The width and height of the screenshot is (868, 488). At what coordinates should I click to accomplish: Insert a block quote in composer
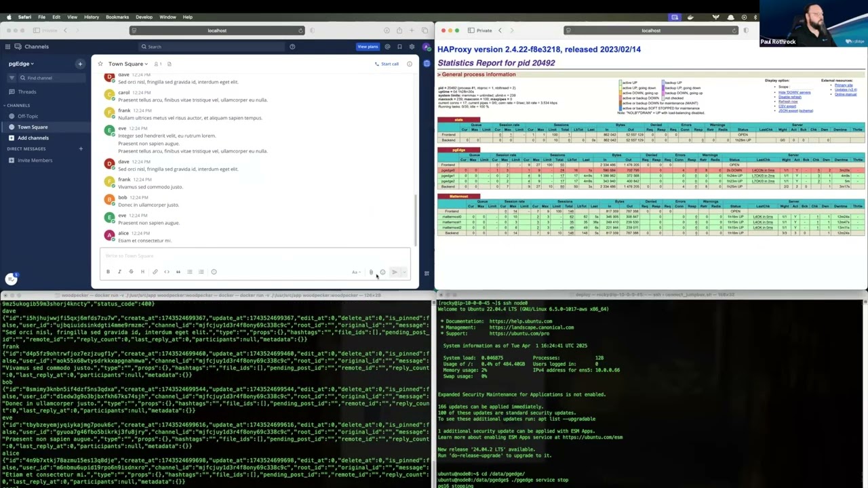tap(178, 272)
